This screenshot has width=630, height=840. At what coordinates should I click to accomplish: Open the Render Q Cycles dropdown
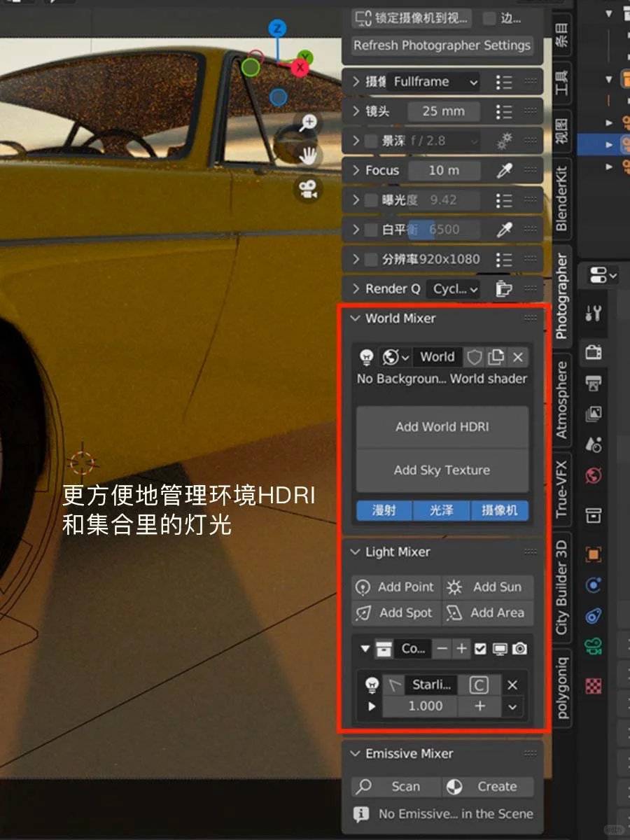453,288
